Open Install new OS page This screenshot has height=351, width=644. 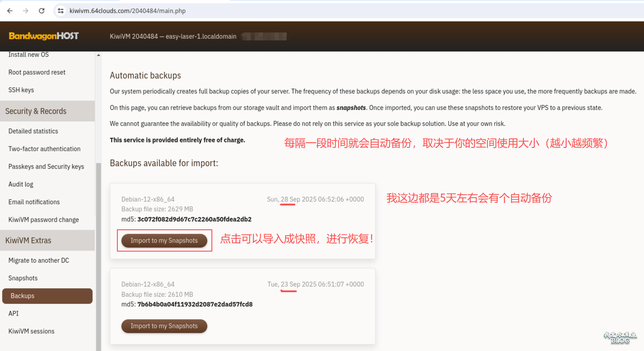tap(29, 55)
